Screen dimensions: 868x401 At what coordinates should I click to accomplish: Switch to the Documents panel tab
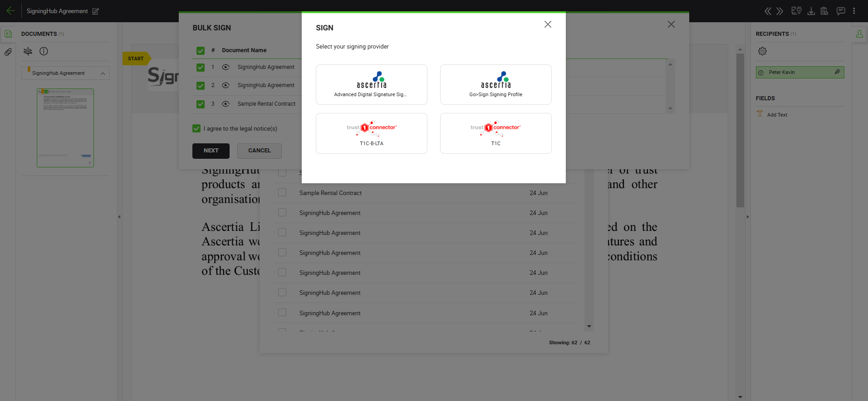point(8,34)
